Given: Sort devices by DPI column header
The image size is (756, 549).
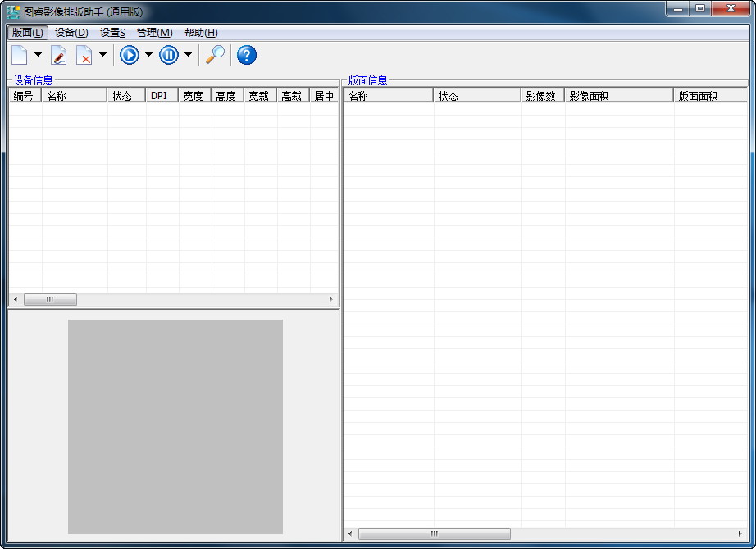Looking at the screenshot, I should pos(162,96).
